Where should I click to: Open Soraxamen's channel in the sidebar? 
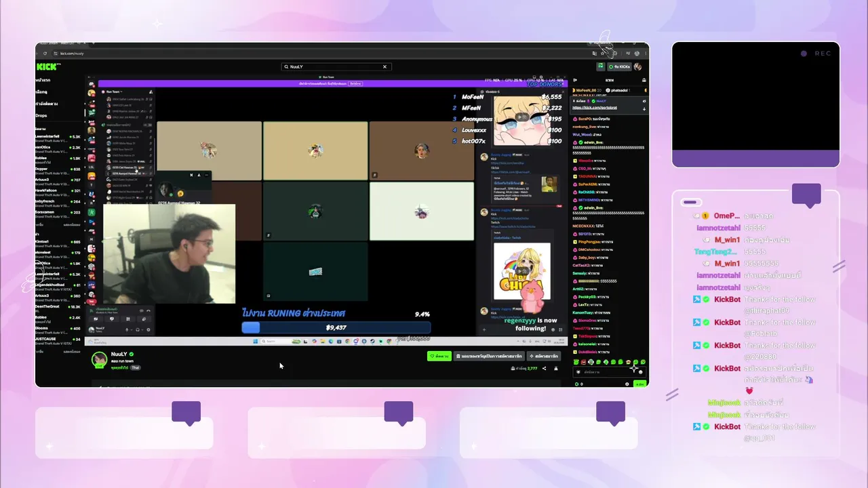pyautogui.click(x=58, y=213)
